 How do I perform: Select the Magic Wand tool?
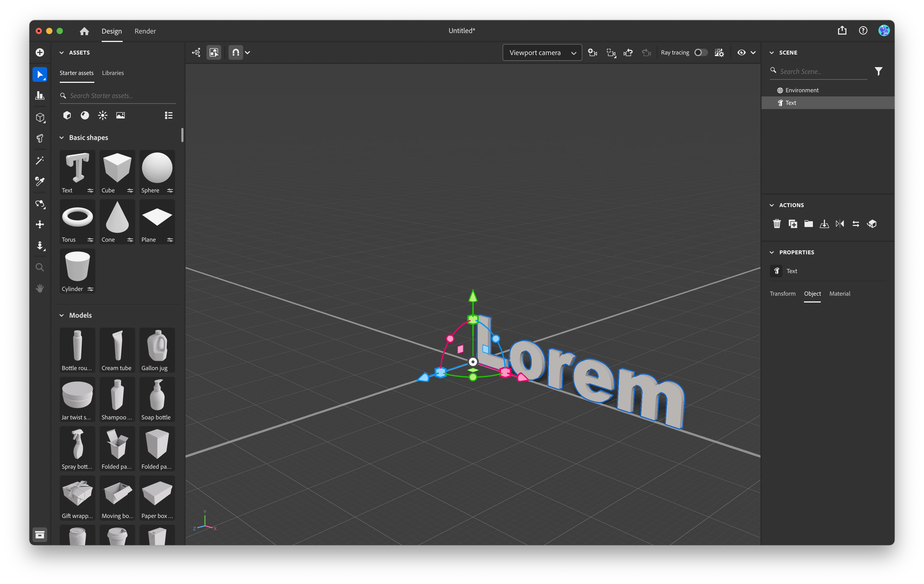point(40,160)
